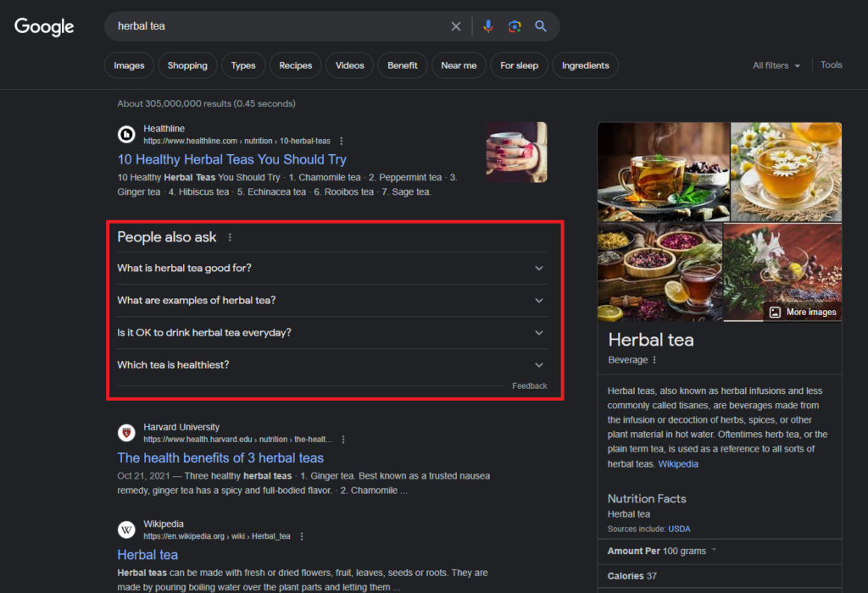This screenshot has width=868, height=593.
Task: Click the Healthline URL breadcrumb text
Action: [x=237, y=141]
